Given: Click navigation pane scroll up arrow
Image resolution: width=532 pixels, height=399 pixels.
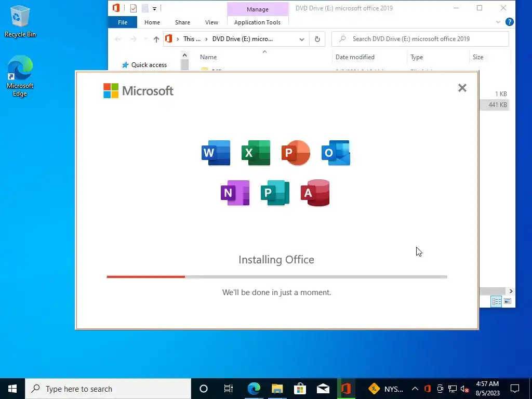Looking at the screenshot, I should click(184, 55).
